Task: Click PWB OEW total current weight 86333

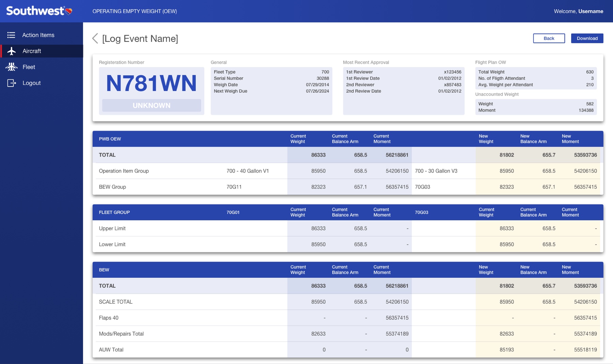Action: [x=318, y=155]
